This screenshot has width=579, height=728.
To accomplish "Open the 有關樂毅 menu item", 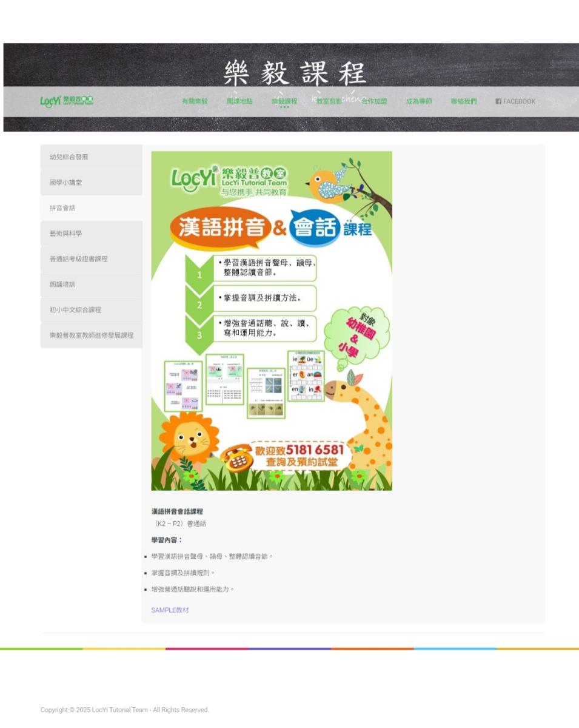I will coord(195,101).
